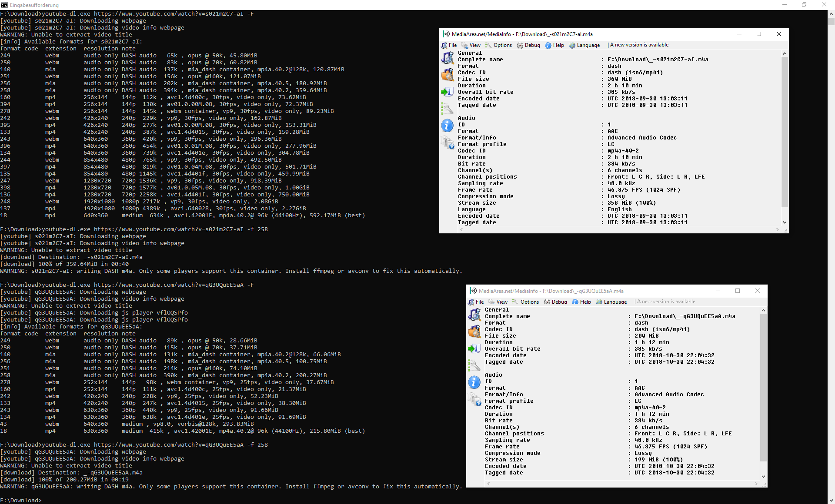The height and width of the screenshot is (504, 835).
Task: Click open-folder icon in lower qG3UQuEE5aA window
Action: tap(474, 332)
